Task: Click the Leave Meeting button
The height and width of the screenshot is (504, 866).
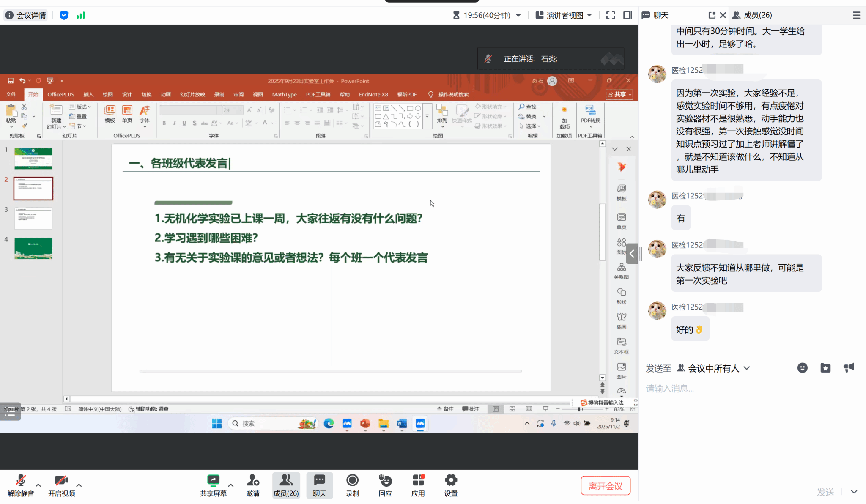Action: (605, 486)
